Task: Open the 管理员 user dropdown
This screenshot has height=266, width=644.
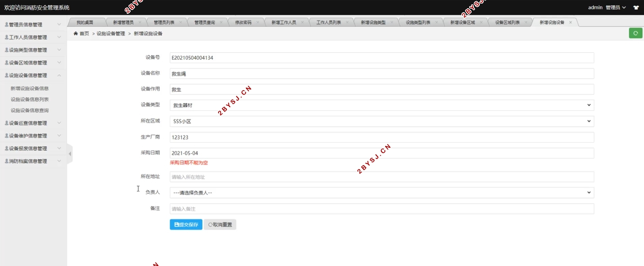Action: (x=616, y=7)
